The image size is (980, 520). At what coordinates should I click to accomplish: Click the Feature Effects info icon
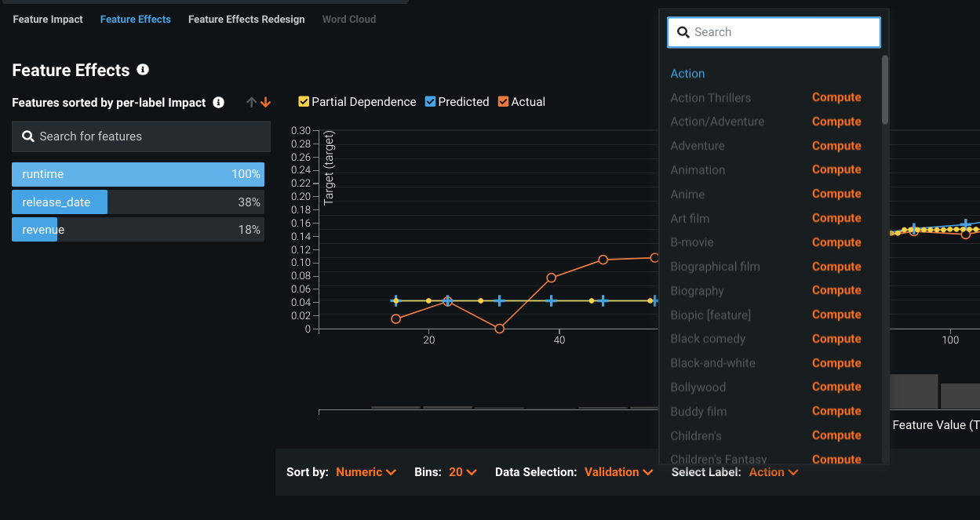[x=143, y=70]
